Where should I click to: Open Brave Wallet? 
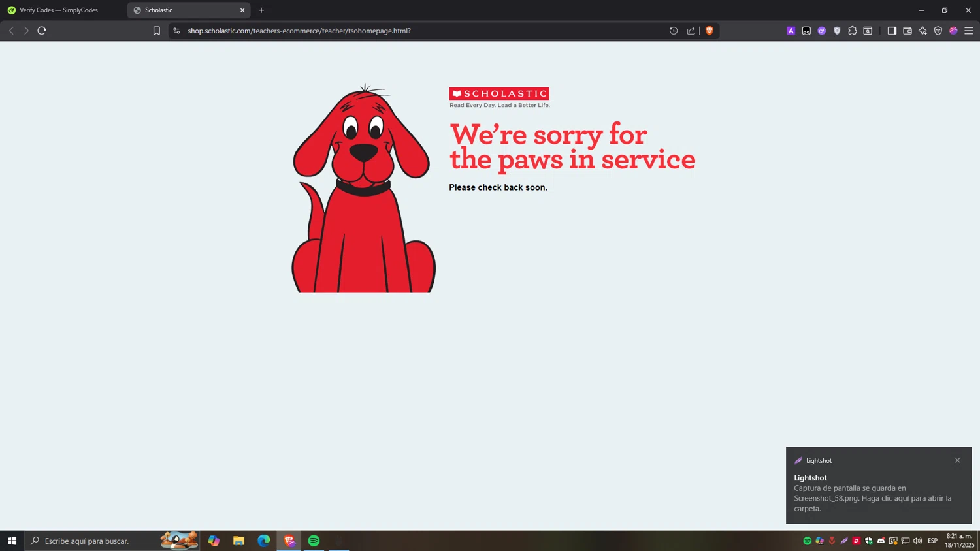click(x=907, y=31)
